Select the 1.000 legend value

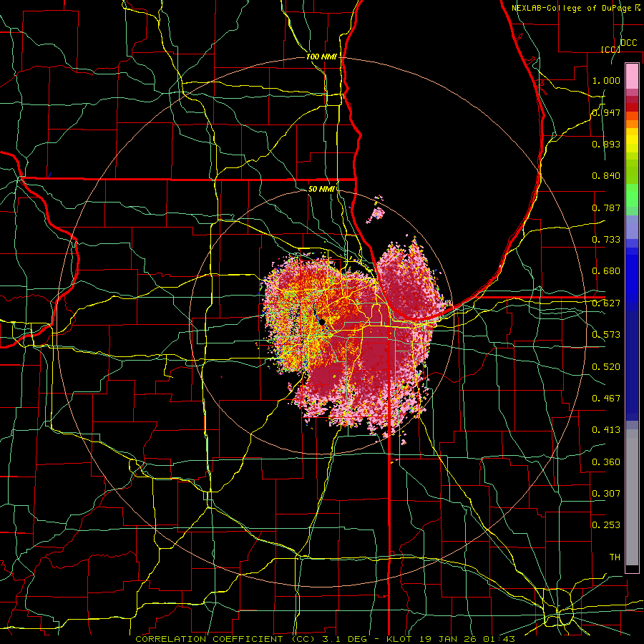606,80
